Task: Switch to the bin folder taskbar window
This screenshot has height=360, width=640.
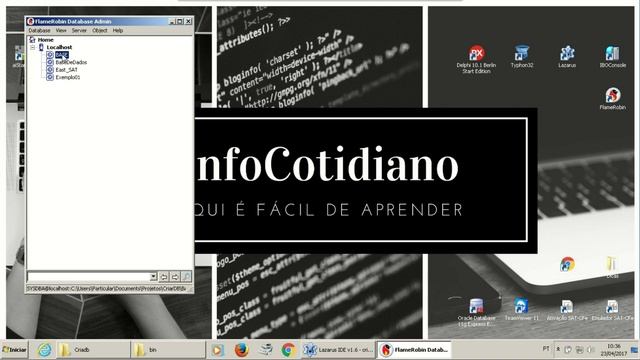Action: tap(168, 350)
